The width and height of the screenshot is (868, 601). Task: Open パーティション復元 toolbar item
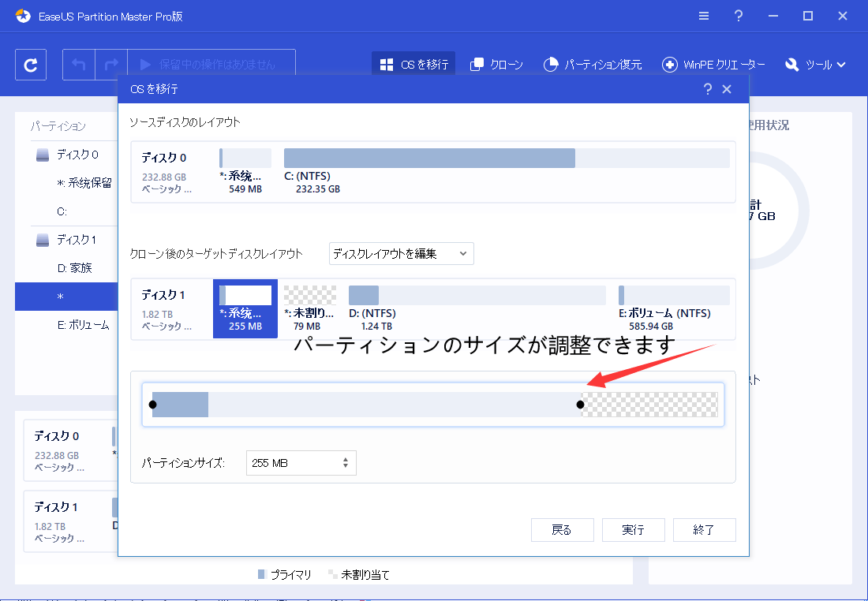click(x=593, y=65)
